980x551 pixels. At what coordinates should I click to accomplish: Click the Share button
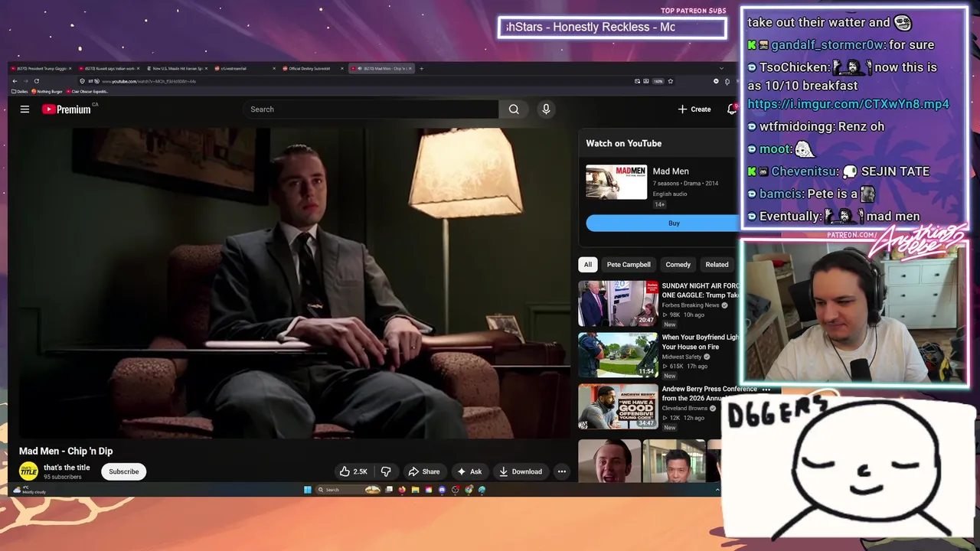[x=423, y=471]
